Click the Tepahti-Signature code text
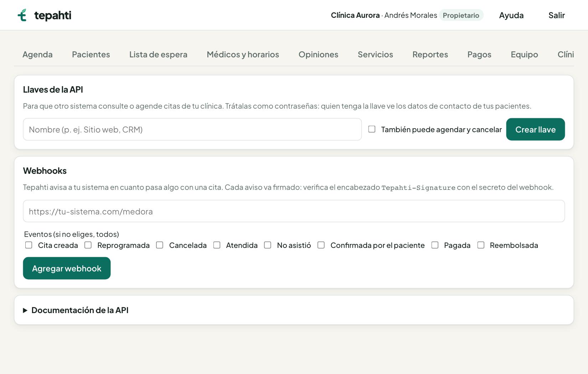This screenshot has height=374, width=588. click(x=418, y=188)
